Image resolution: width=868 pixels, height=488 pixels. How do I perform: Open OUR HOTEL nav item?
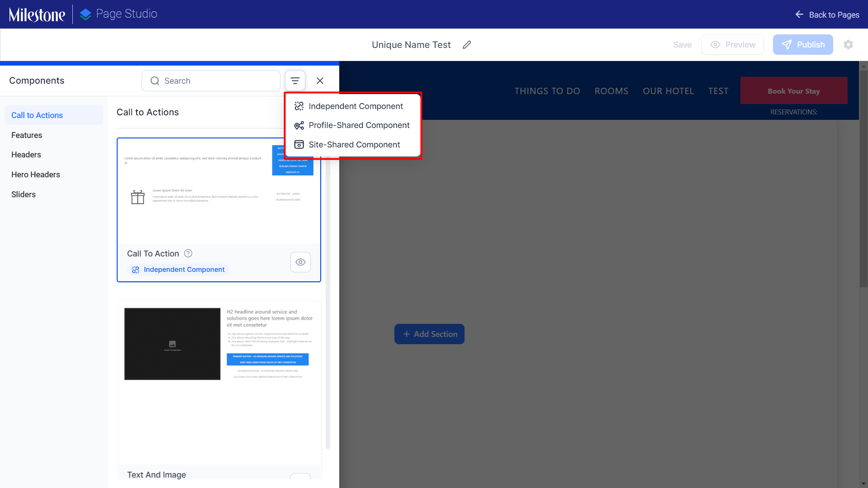pos(668,91)
